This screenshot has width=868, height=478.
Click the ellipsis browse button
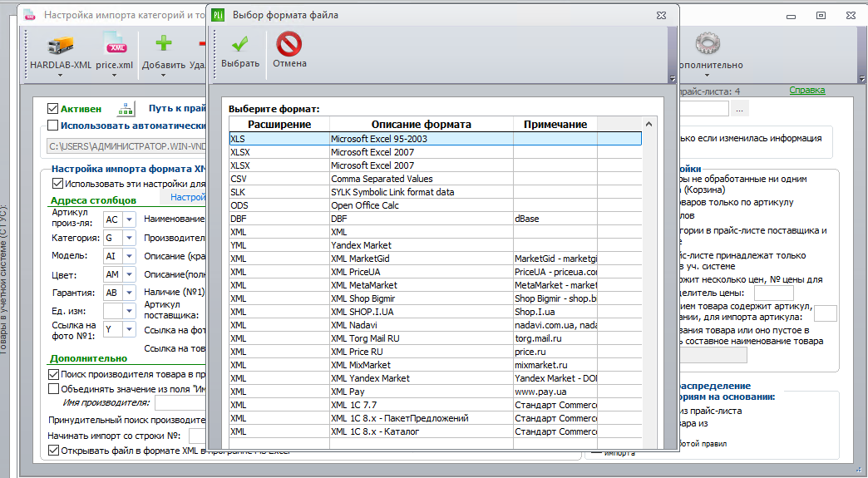pyautogui.click(x=740, y=110)
